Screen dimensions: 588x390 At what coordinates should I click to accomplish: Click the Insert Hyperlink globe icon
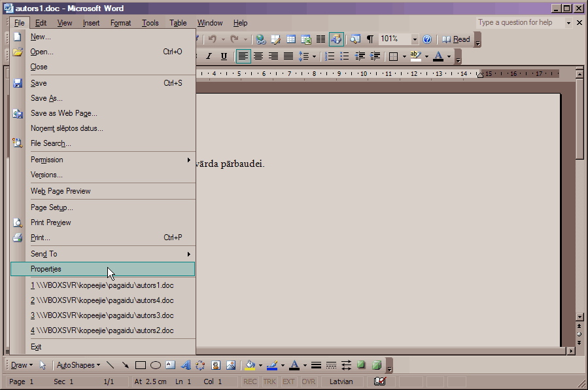(x=260, y=39)
